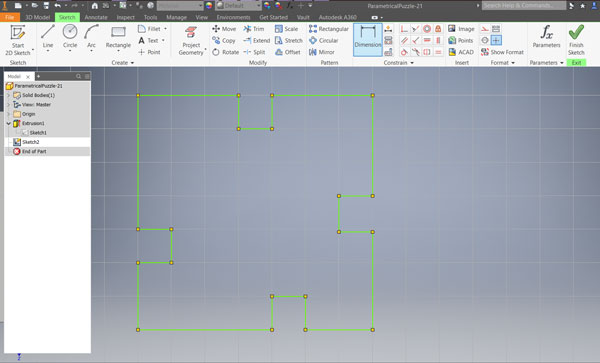This screenshot has height=363, width=600.
Task: Import Points into the sketch
Action: tap(460, 41)
